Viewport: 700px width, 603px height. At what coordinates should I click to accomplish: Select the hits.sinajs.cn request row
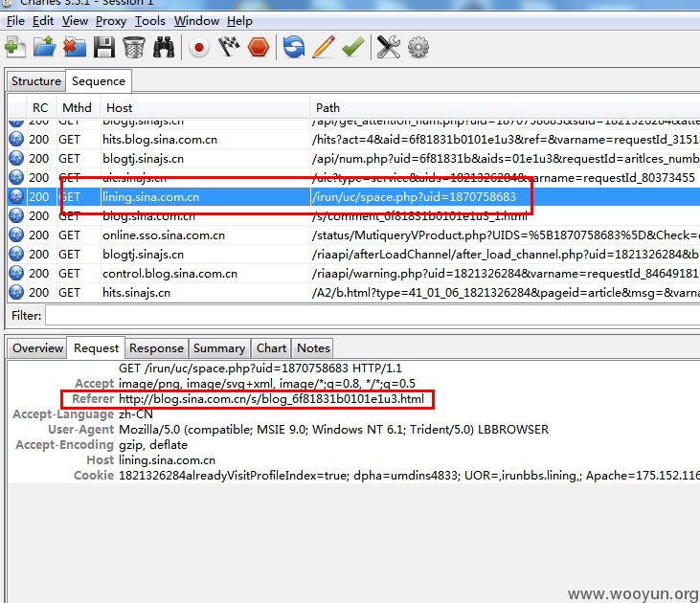[353, 293]
